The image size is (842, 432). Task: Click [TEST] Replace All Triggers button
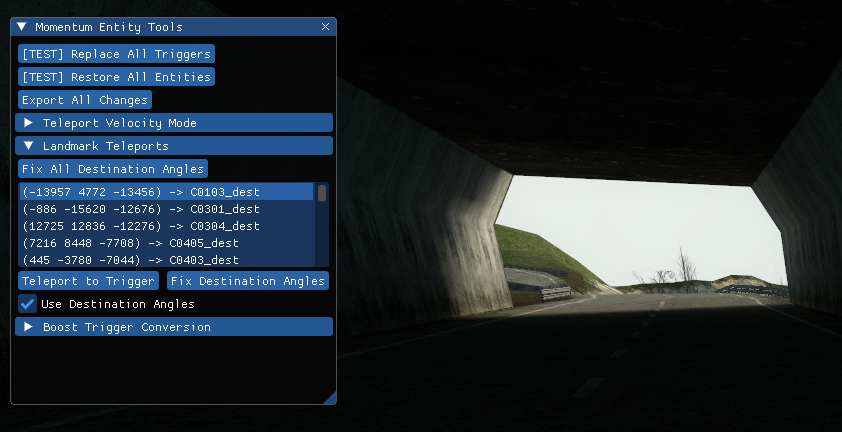(117, 54)
